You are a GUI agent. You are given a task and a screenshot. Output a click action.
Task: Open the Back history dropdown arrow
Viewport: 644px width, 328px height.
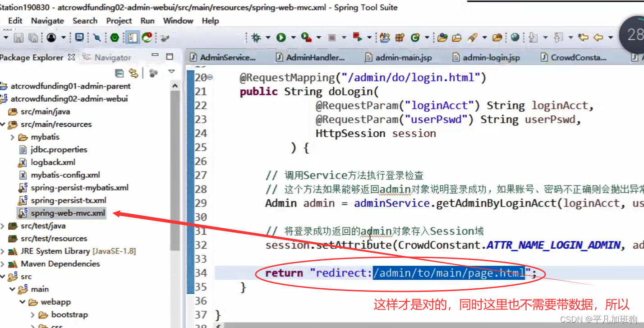pyautogui.click(x=610, y=38)
